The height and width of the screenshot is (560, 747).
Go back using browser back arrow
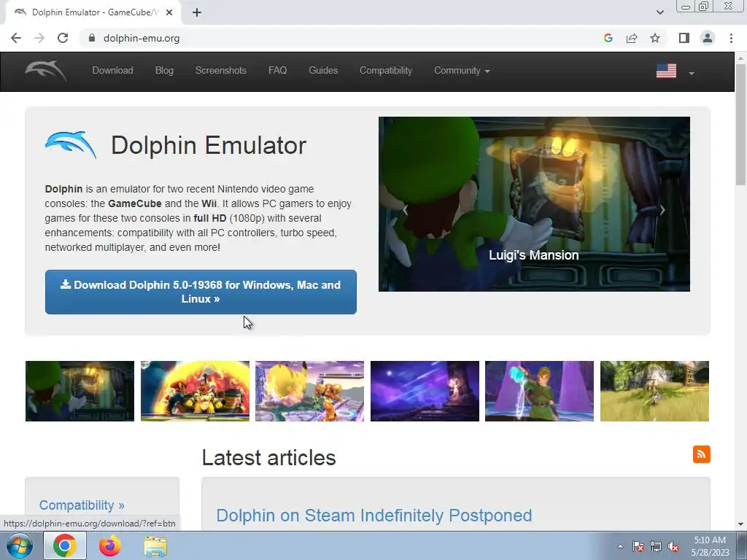pyautogui.click(x=16, y=38)
